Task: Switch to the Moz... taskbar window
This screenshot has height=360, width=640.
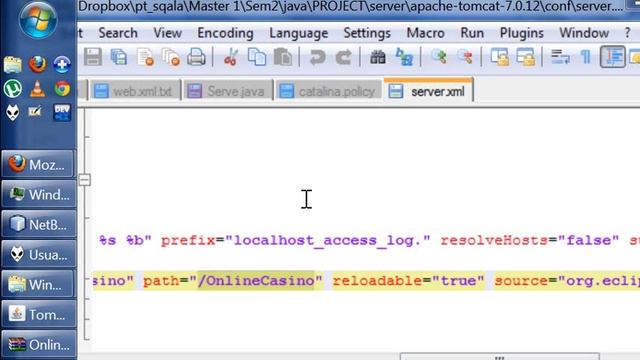Action: [x=38, y=164]
